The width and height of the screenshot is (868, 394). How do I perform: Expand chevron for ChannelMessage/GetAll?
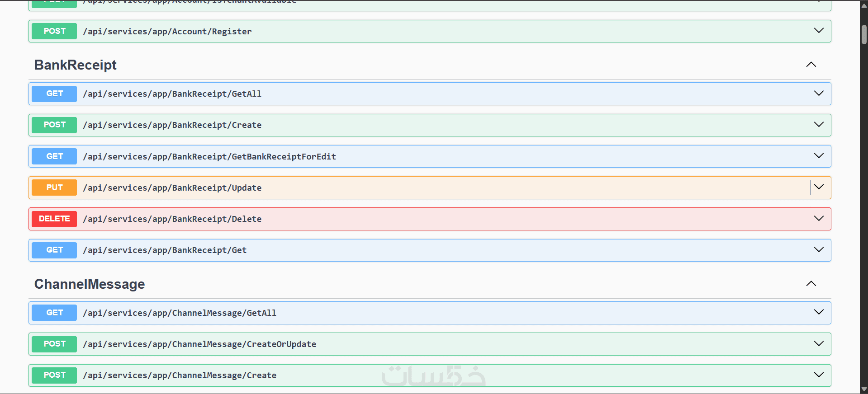pos(819,312)
